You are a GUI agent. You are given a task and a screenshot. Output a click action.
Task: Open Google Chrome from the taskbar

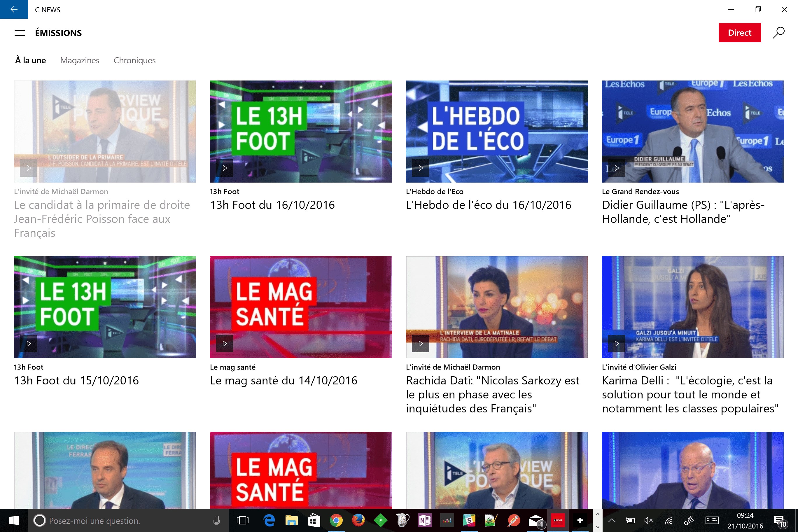point(336,520)
